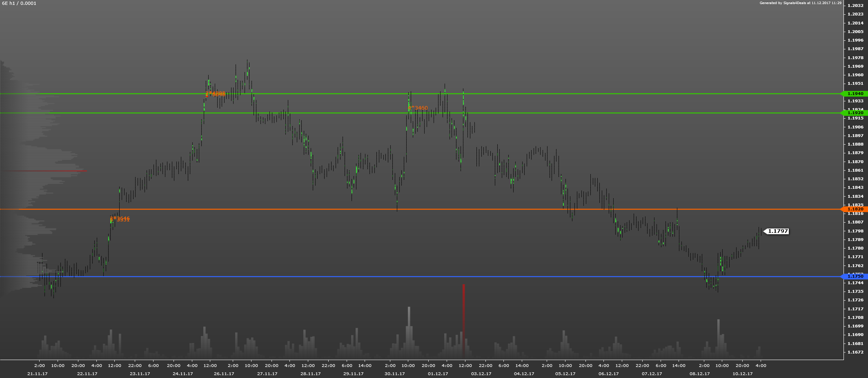Click the 6E h1 / 0.0001 chart title
Viewport: 868px width, 378px height.
coord(19,3)
